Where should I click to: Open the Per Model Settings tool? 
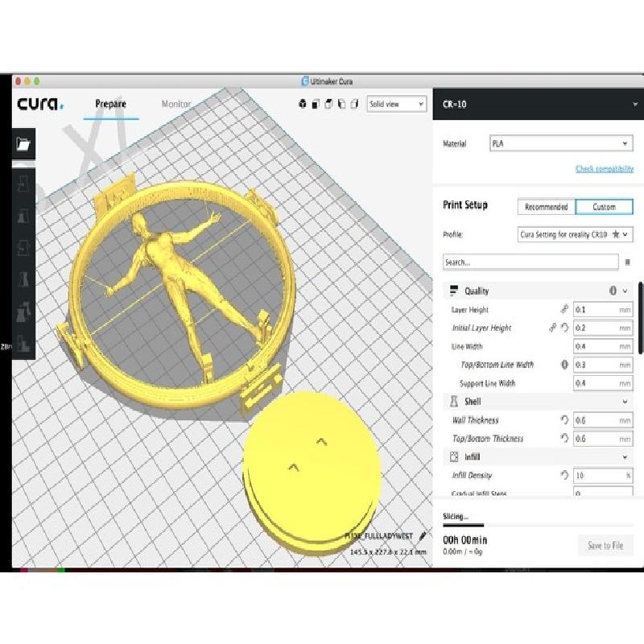click(x=23, y=312)
